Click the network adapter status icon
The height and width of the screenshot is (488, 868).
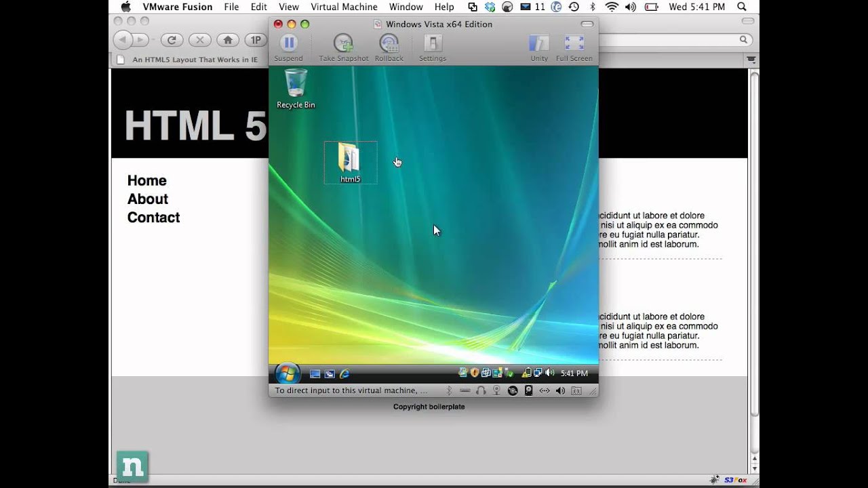pos(544,390)
